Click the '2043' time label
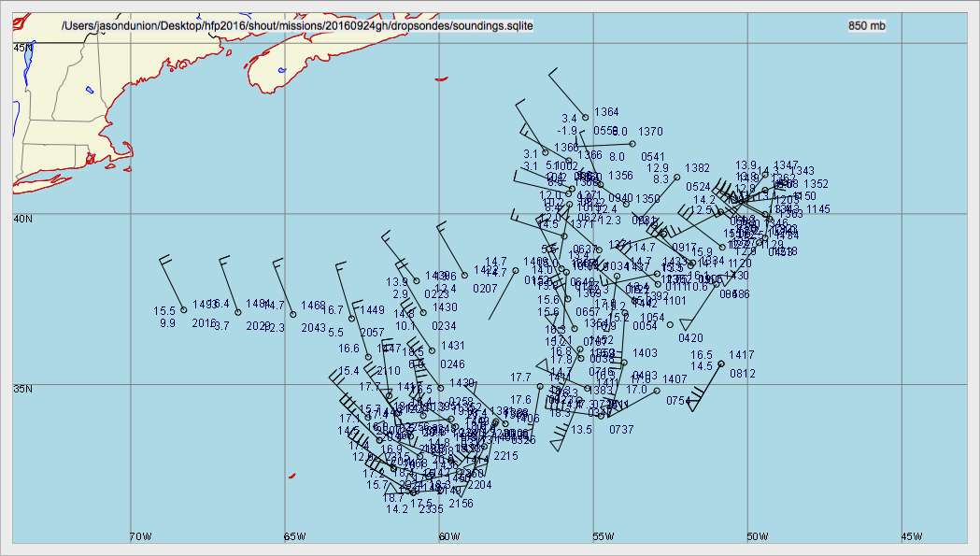 [313, 328]
